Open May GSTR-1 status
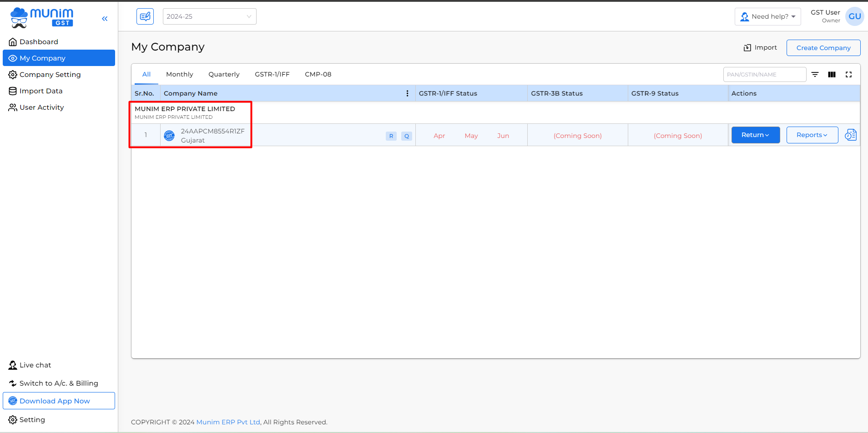This screenshot has height=433, width=868. pyautogui.click(x=471, y=136)
